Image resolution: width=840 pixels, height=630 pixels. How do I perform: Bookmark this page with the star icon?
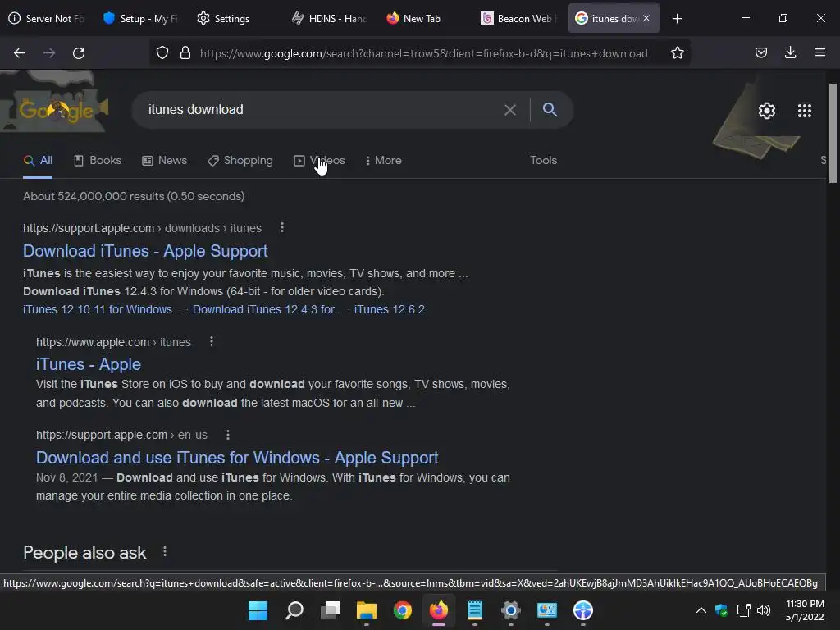677,53
